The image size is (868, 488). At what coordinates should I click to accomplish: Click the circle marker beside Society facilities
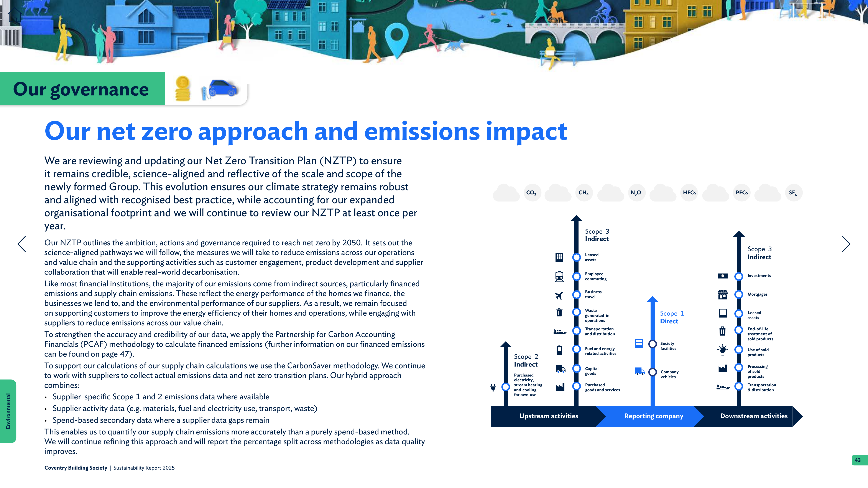tap(653, 344)
